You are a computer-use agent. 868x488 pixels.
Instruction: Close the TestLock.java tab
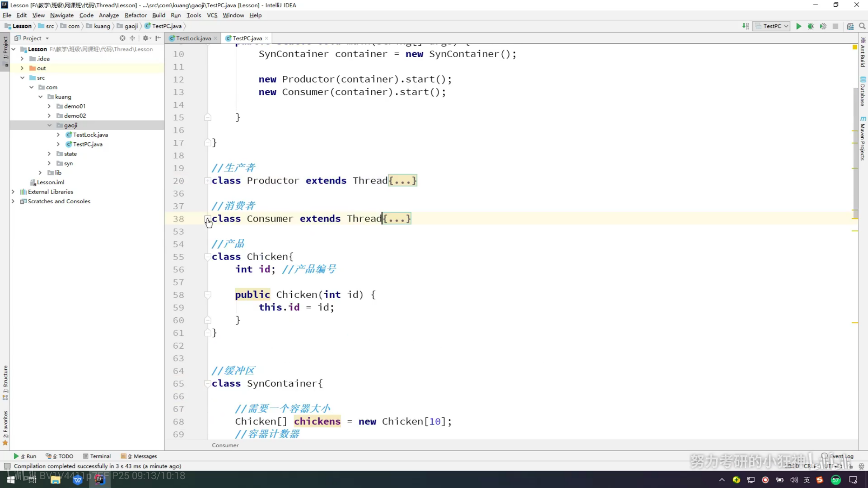click(215, 38)
